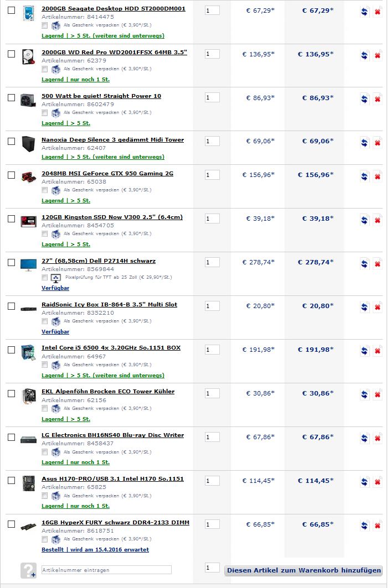Image resolution: width=391 pixels, height=588 pixels.
Task: Click refresh icon for Intel Core i5 6500
Action: coord(364,351)
